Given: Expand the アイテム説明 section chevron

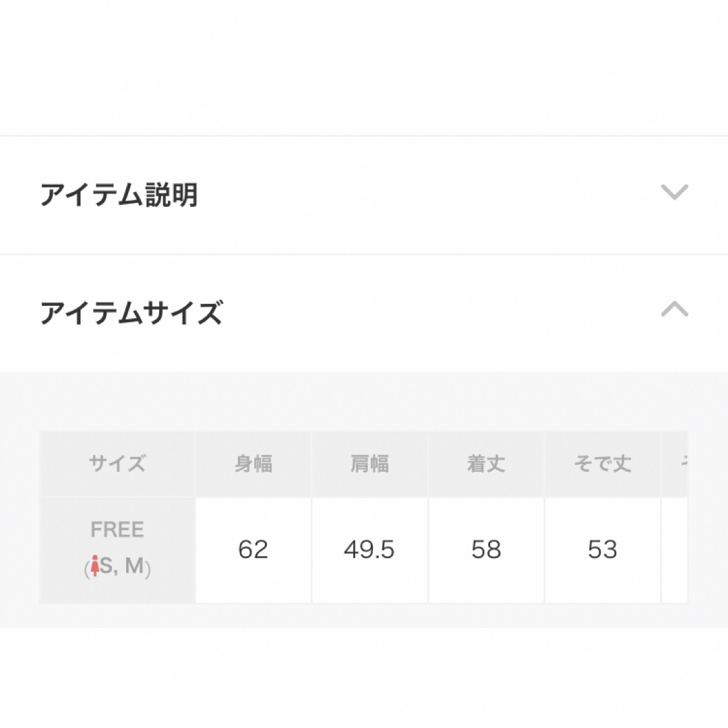Looking at the screenshot, I should tap(674, 191).
